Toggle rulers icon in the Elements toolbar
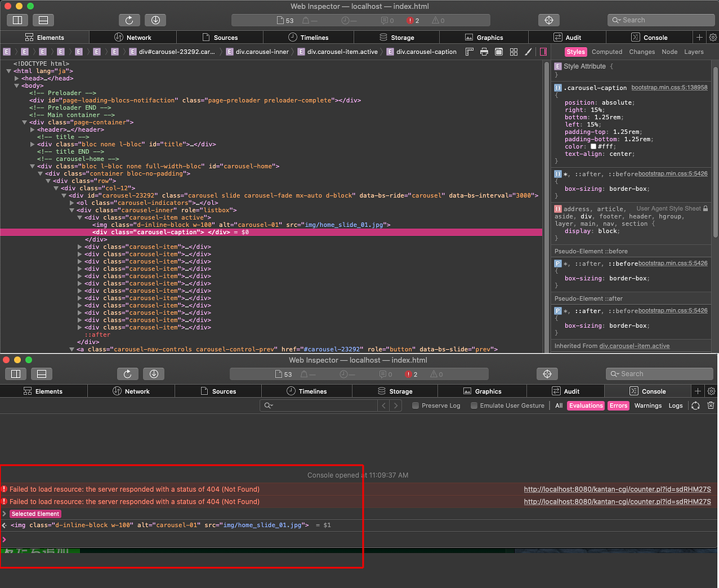 [x=470, y=52]
